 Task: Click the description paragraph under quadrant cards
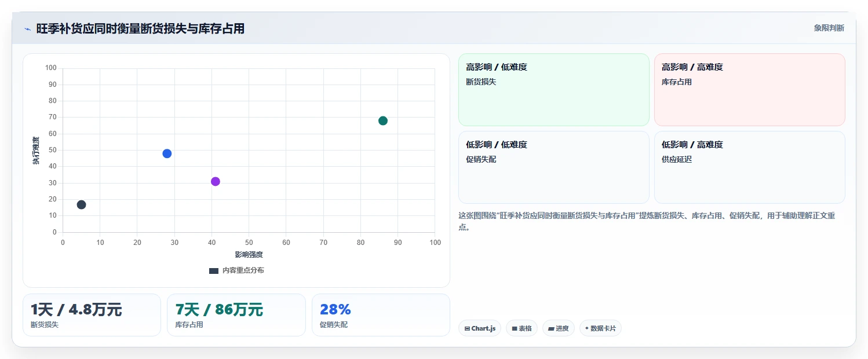coord(647,221)
